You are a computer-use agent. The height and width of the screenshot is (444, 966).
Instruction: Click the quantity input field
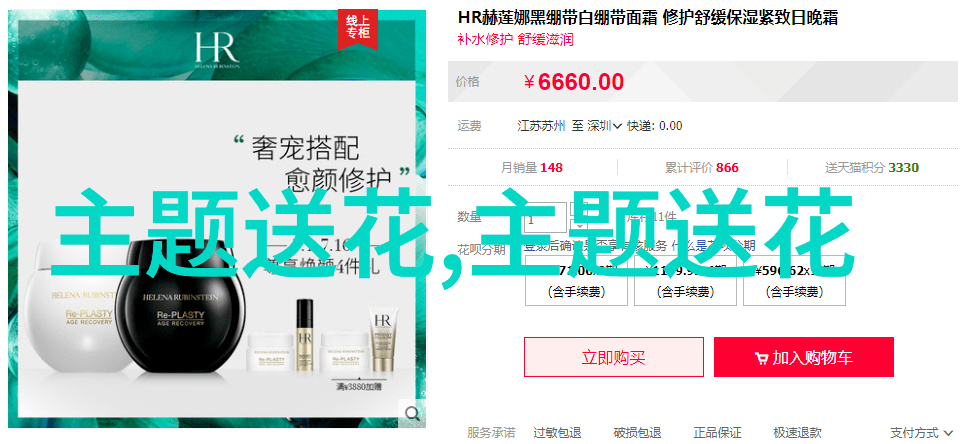[x=545, y=217]
